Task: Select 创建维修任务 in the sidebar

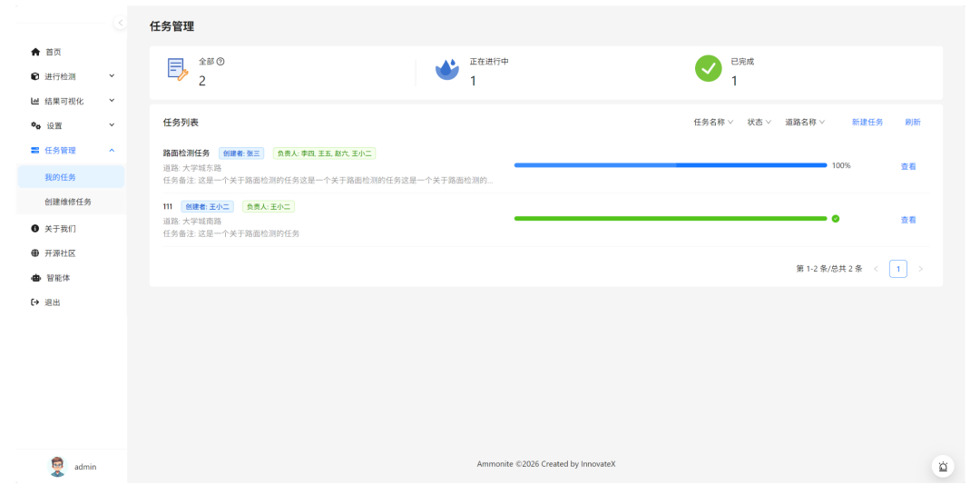Action: click(71, 202)
